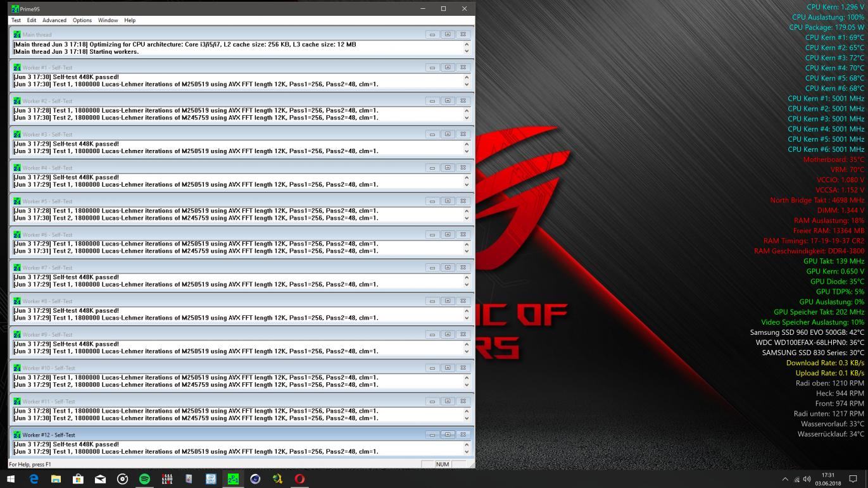Click the Main thread window icon

pyautogui.click(x=17, y=34)
